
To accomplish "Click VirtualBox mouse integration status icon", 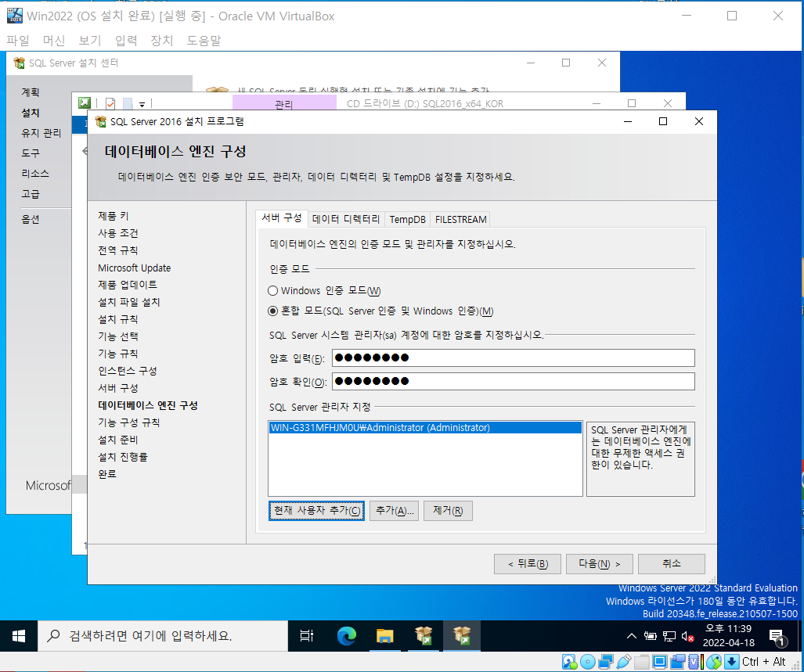I will pos(714,661).
